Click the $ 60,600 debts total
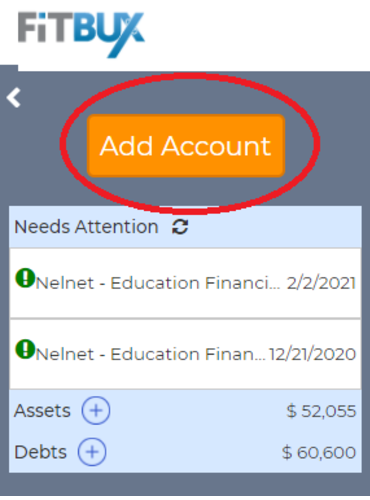 tap(319, 453)
